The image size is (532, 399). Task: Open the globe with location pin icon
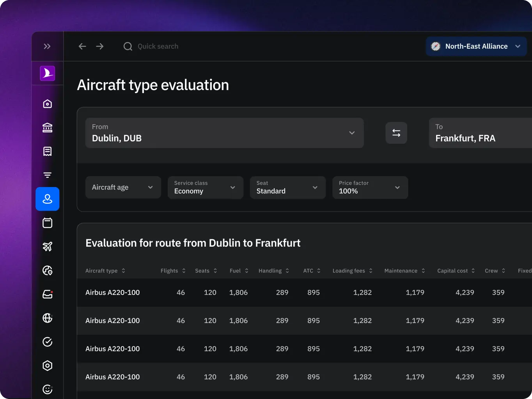pyautogui.click(x=47, y=270)
